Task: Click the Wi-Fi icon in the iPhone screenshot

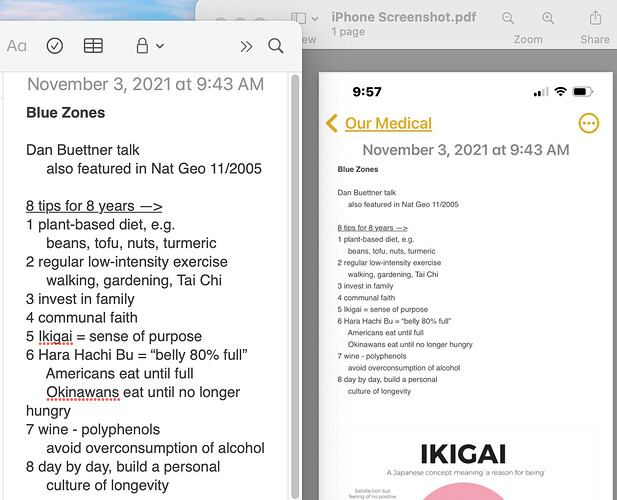Action: tap(560, 92)
